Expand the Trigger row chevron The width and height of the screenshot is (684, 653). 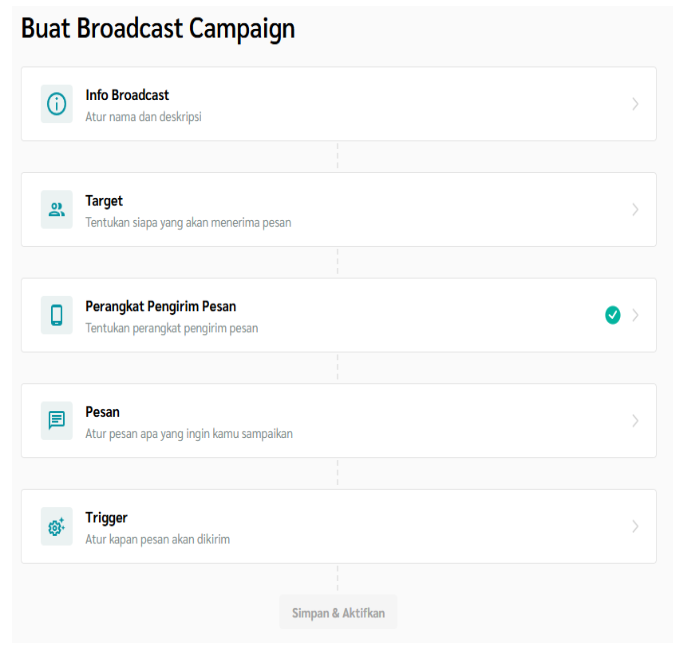point(635,526)
